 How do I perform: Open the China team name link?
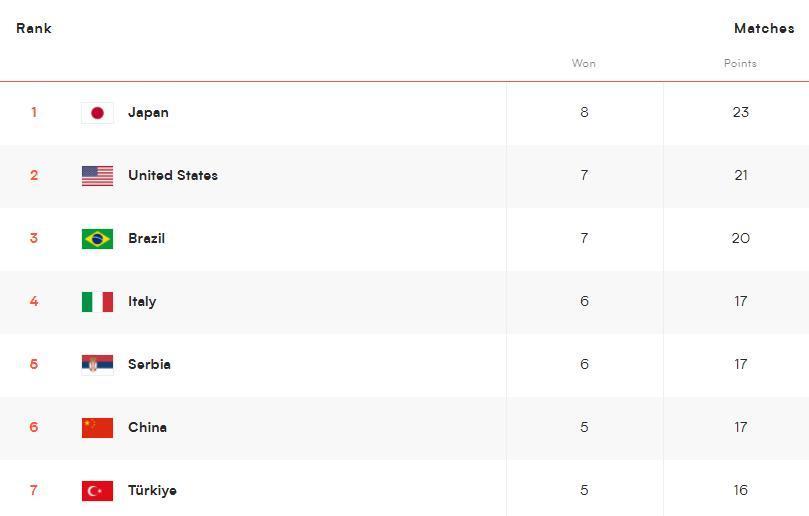(148, 427)
